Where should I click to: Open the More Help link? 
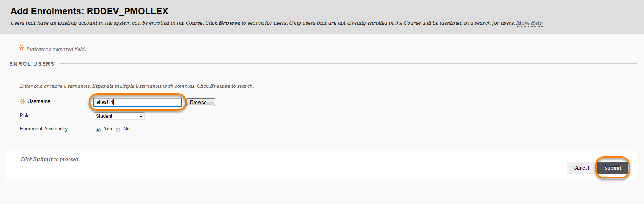pos(529,23)
